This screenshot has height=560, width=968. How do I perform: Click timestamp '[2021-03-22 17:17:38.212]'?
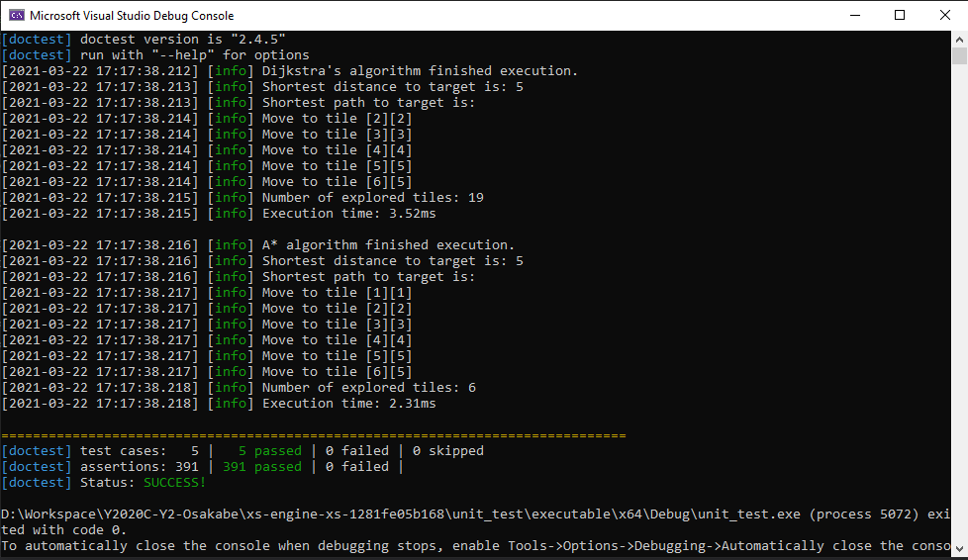(x=100, y=71)
